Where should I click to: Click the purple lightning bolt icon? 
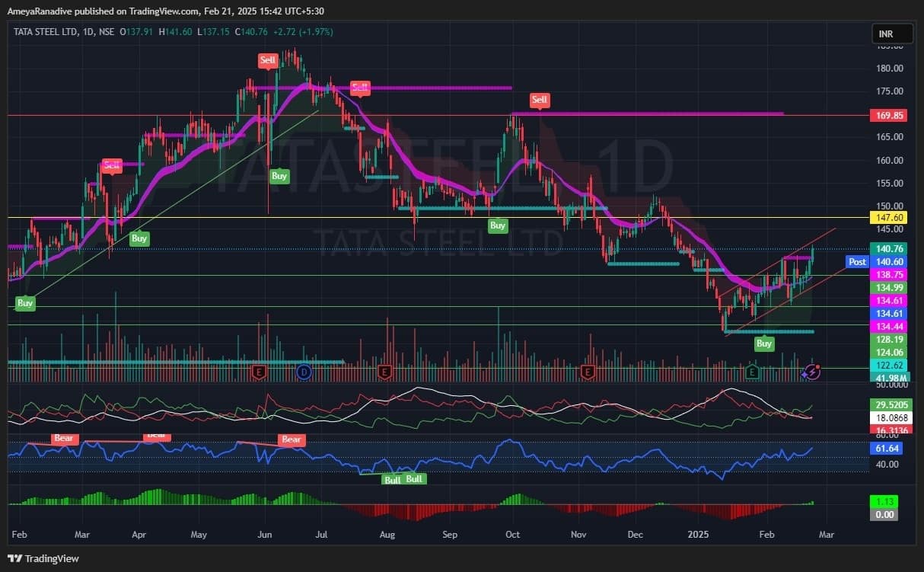[x=812, y=372]
